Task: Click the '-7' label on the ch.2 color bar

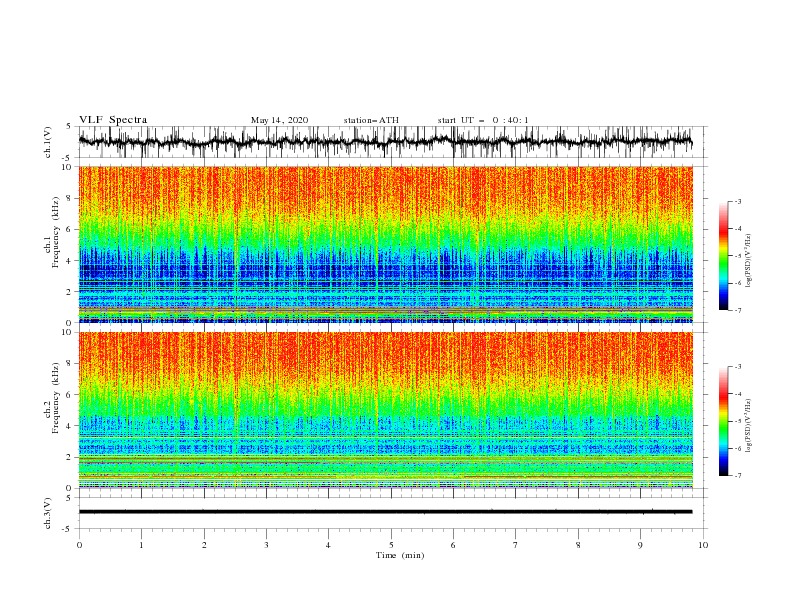Action: coord(737,475)
